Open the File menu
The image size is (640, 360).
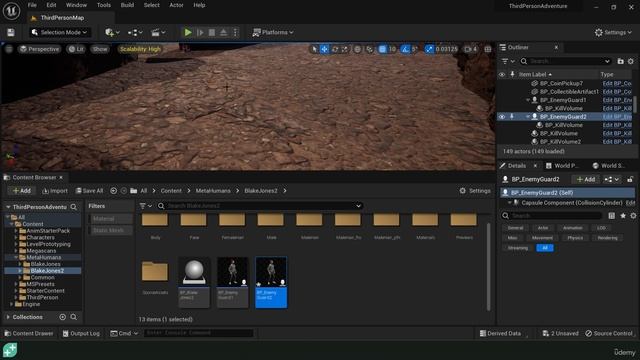point(32,5)
